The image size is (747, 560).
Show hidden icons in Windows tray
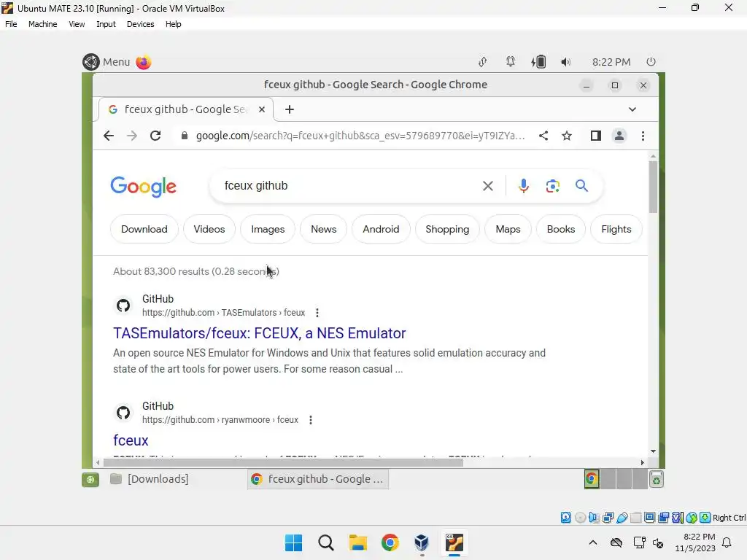tap(592, 542)
